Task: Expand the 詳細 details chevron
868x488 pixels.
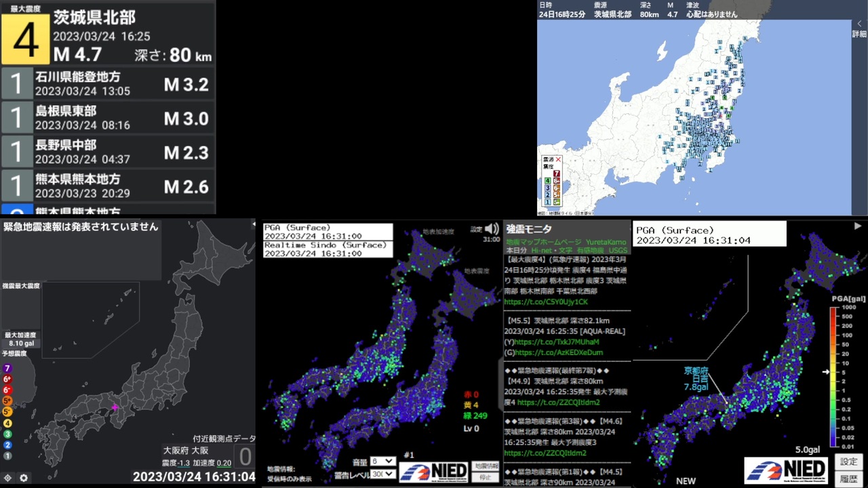Action: click(x=859, y=28)
